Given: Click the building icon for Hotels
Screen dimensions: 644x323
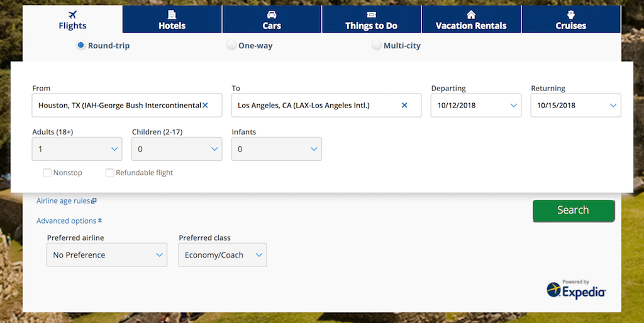Looking at the screenshot, I should pyautogui.click(x=172, y=14).
